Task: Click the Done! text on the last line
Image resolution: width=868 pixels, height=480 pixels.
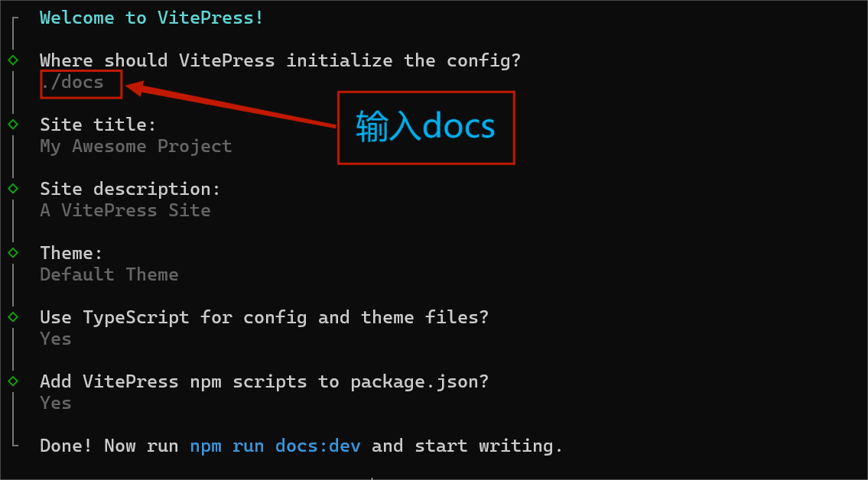Action: click(x=66, y=446)
